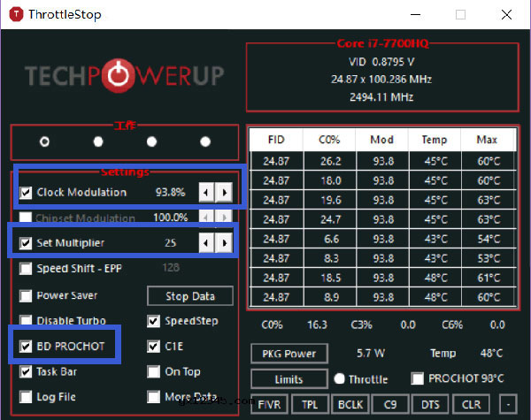Toggle the BD PROCHOT checkbox
This screenshot has width=531, height=420.
pyautogui.click(x=26, y=347)
